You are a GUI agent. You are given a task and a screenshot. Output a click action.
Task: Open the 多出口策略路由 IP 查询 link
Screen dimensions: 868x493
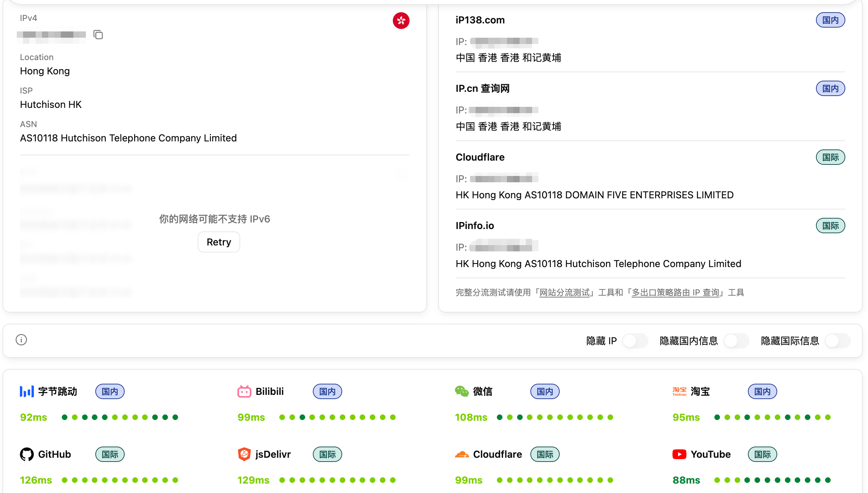[x=676, y=293]
